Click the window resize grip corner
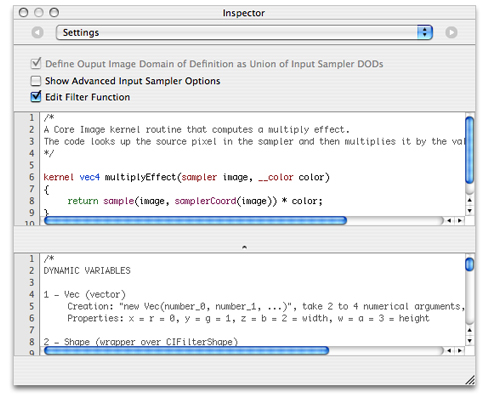 470,380
